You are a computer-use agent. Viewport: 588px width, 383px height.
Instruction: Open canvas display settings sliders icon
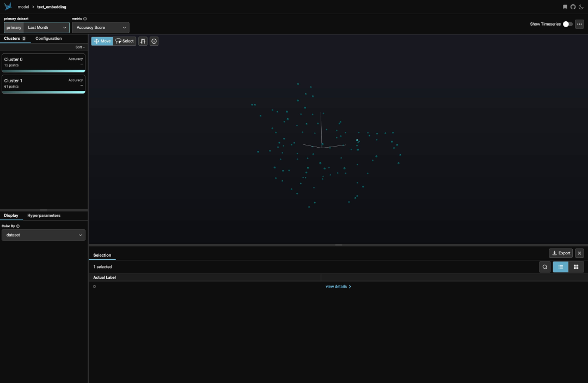143,41
